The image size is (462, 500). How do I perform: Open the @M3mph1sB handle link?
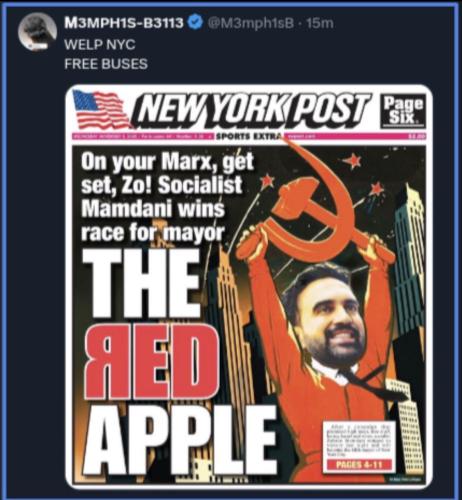click(251, 23)
